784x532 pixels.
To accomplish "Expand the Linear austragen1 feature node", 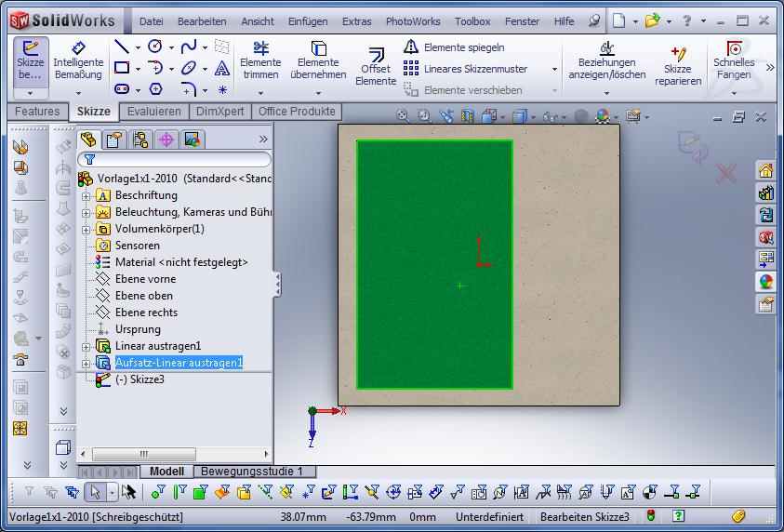I will 86,346.
